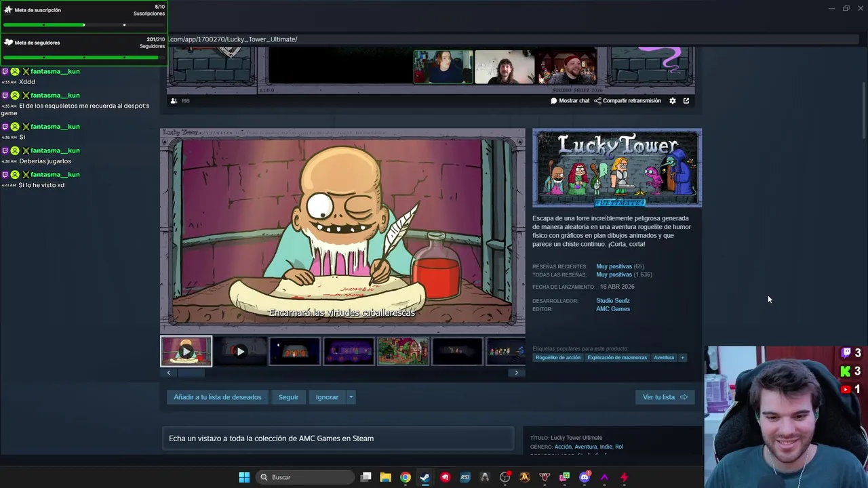Open the RSI launcher in the taskbar

(x=465, y=477)
